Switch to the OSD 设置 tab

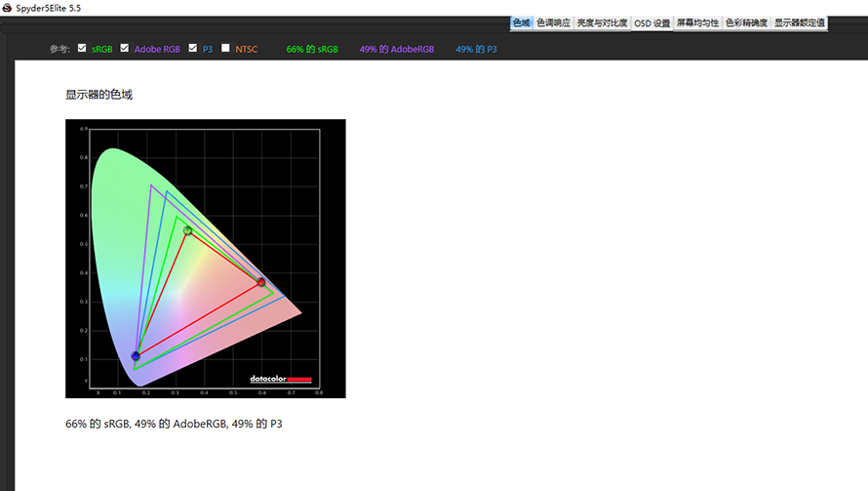pyautogui.click(x=652, y=23)
